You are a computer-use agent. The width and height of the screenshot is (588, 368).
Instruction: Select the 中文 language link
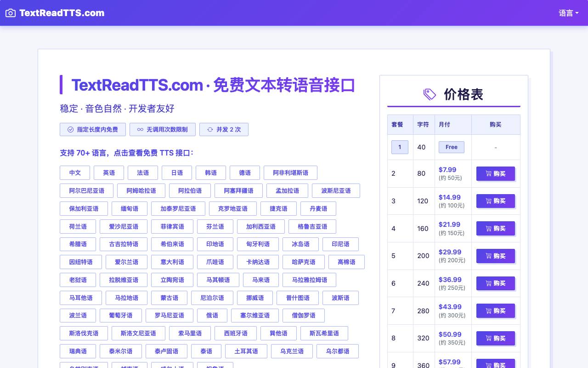75,173
